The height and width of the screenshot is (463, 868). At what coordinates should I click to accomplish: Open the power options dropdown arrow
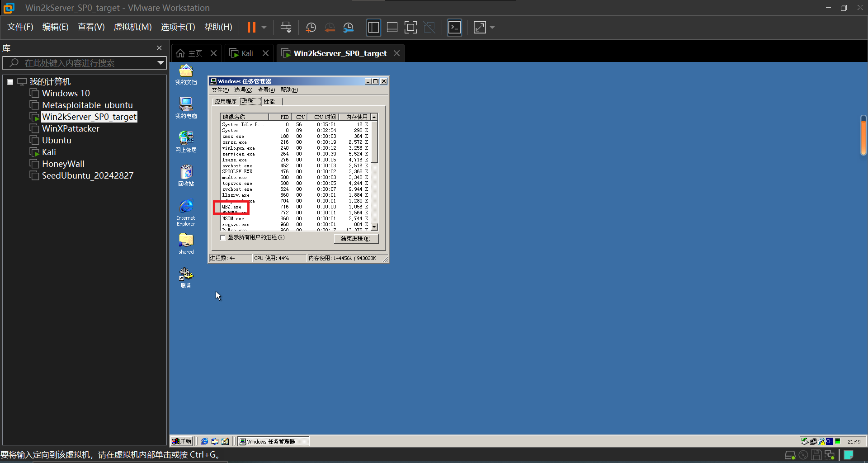point(264,28)
